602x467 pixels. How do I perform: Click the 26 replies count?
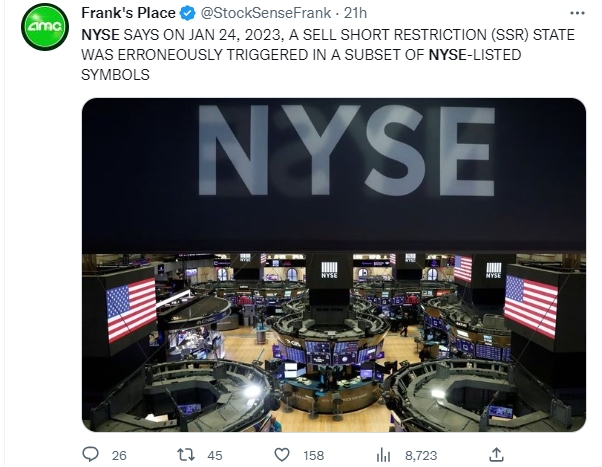pyautogui.click(x=119, y=455)
